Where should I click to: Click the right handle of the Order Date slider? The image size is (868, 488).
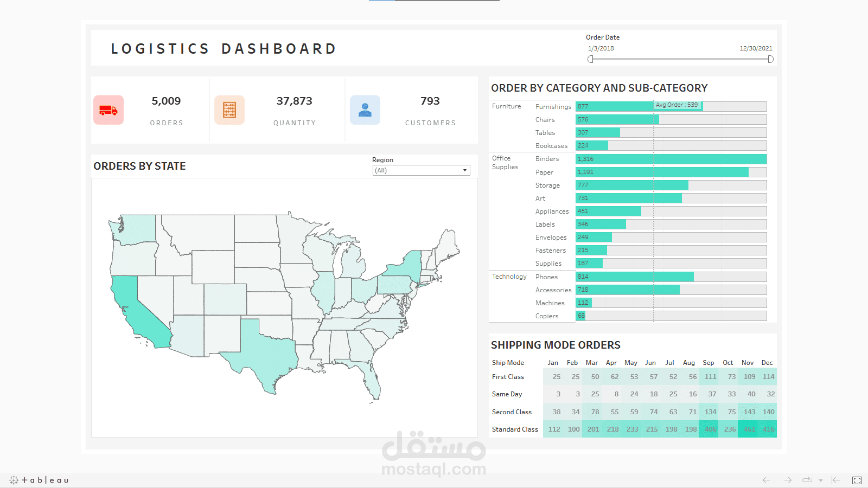[770, 60]
